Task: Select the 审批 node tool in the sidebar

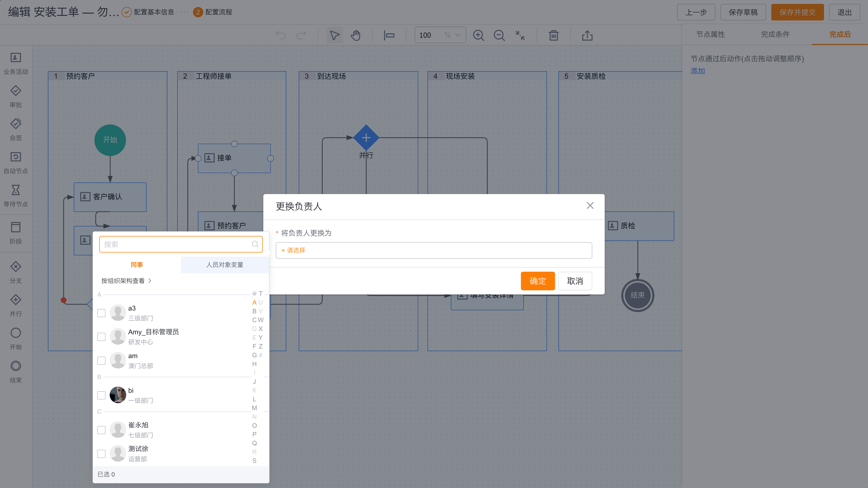Action: point(16,96)
